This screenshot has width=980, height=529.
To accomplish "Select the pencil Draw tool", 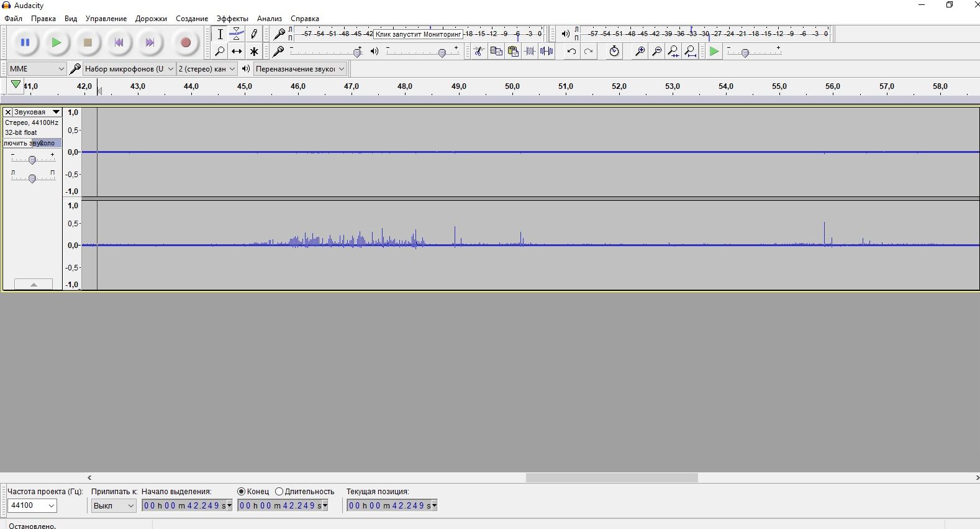I will coord(253,34).
